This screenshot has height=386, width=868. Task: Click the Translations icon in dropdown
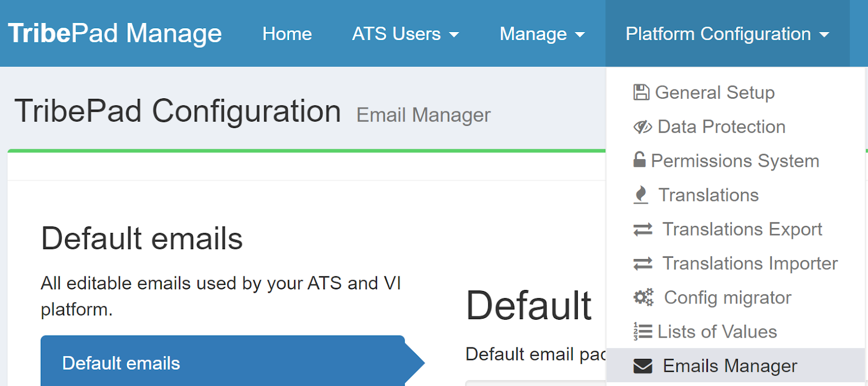tap(641, 195)
